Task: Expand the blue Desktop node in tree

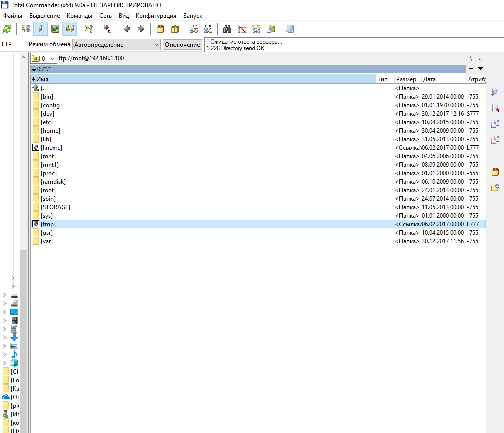Action: tap(5, 312)
